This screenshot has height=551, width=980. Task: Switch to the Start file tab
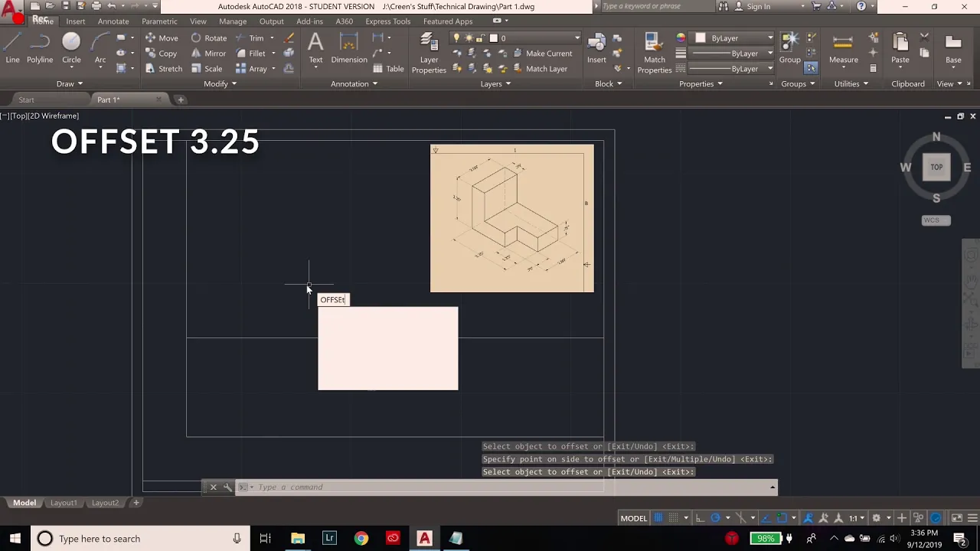point(26,99)
